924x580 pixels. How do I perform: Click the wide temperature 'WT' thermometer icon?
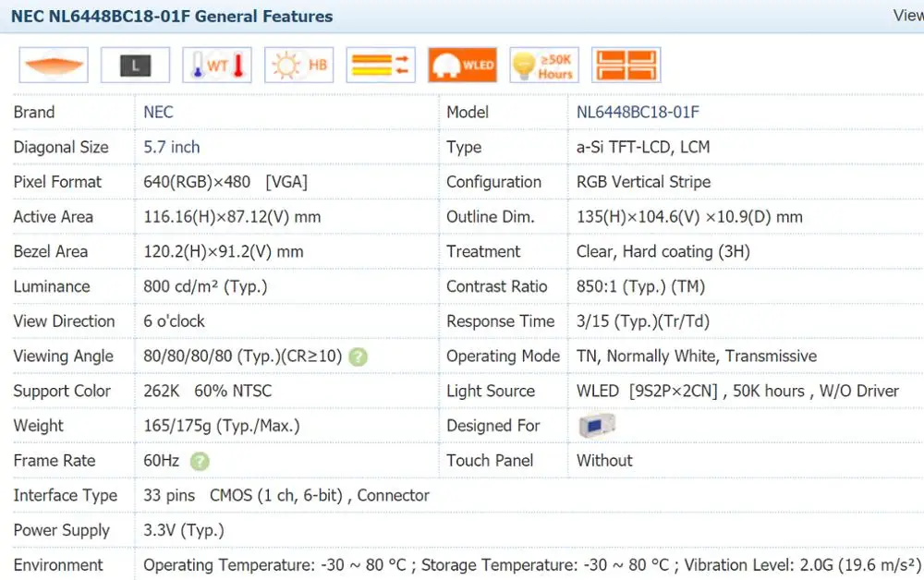pos(217,65)
